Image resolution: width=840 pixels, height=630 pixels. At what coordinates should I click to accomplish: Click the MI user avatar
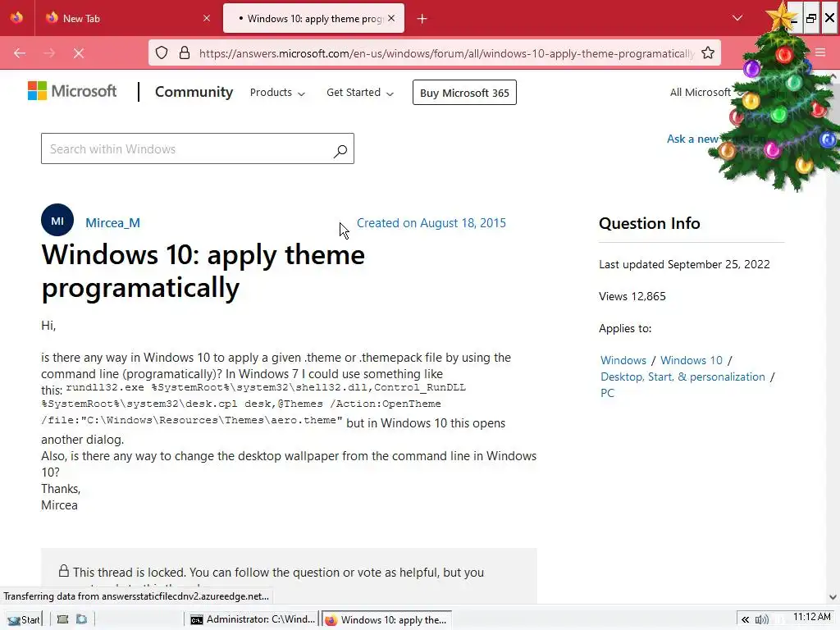click(57, 220)
